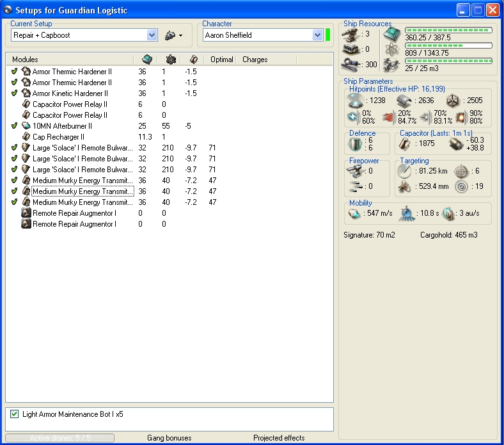Click the shield hitpoints icon showing 1238

tap(355, 101)
